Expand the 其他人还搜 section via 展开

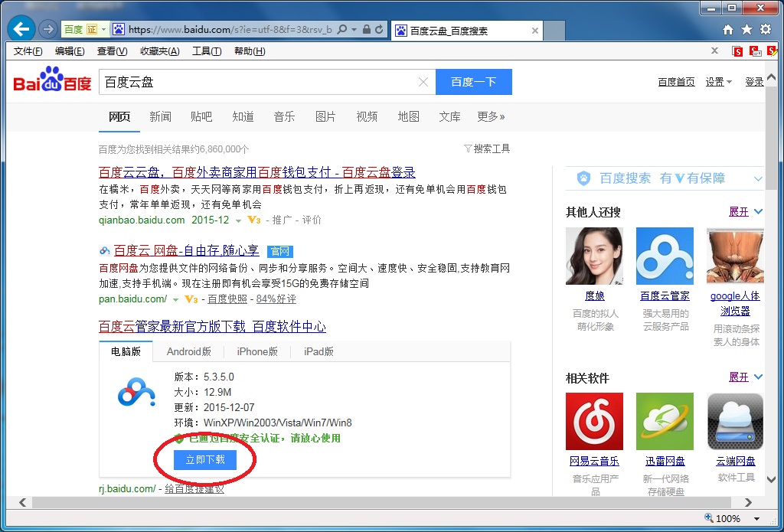746,211
